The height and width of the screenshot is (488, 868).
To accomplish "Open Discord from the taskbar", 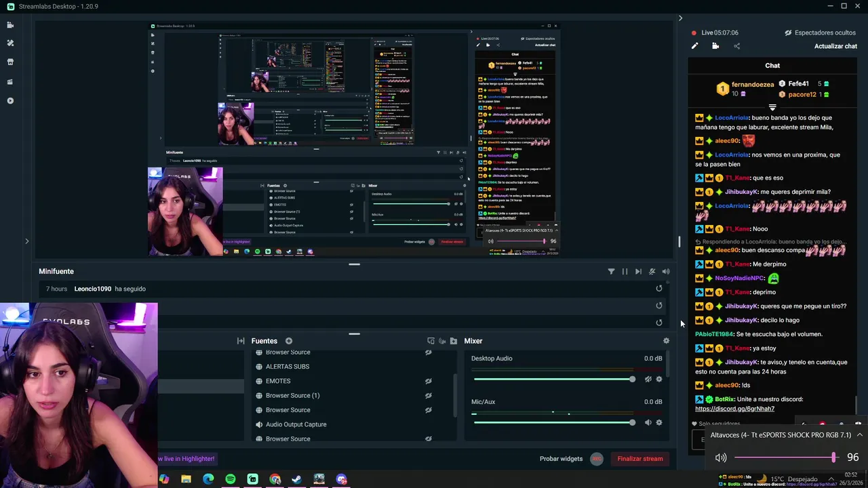I will tap(341, 479).
